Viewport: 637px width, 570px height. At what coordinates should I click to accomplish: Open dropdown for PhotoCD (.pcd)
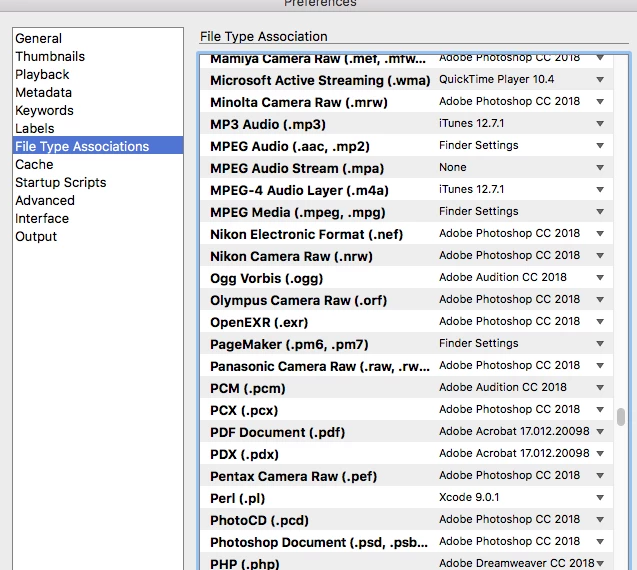(600, 520)
